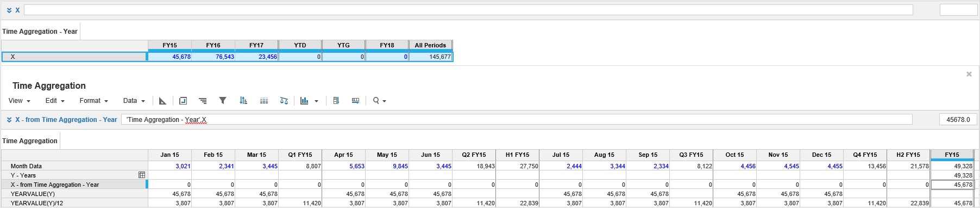
Task: Open the magnifier search dropdown
Action: coord(379,101)
